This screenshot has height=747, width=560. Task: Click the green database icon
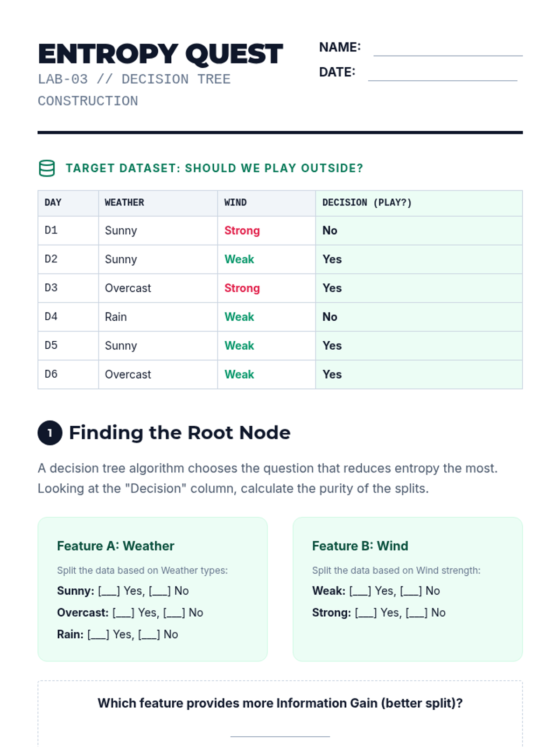pos(47,168)
